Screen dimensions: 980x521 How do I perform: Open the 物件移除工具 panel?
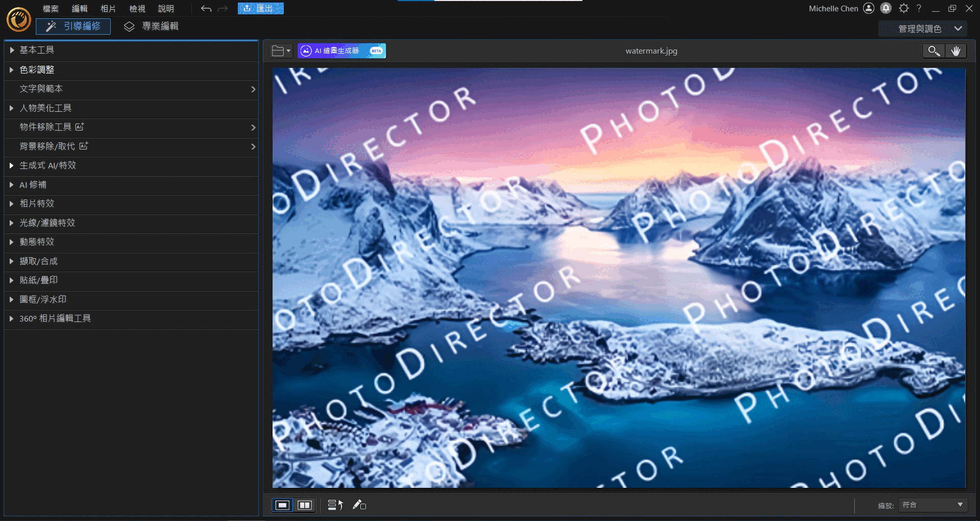(x=133, y=127)
